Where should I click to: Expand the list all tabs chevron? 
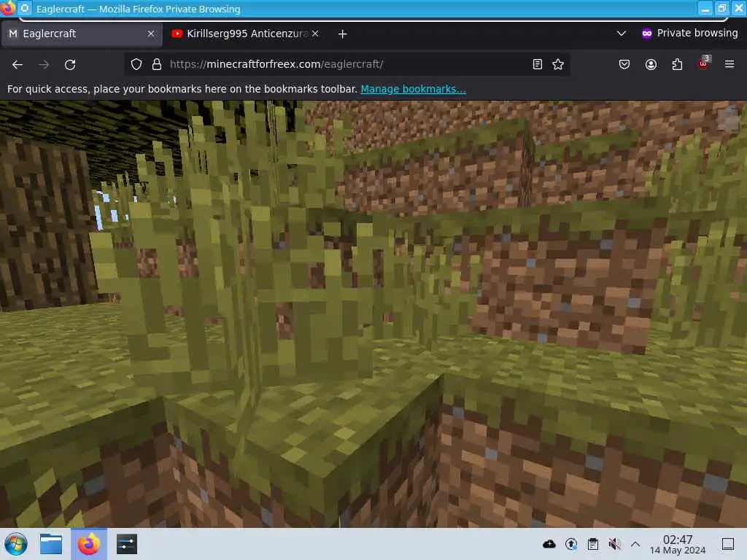622,34
